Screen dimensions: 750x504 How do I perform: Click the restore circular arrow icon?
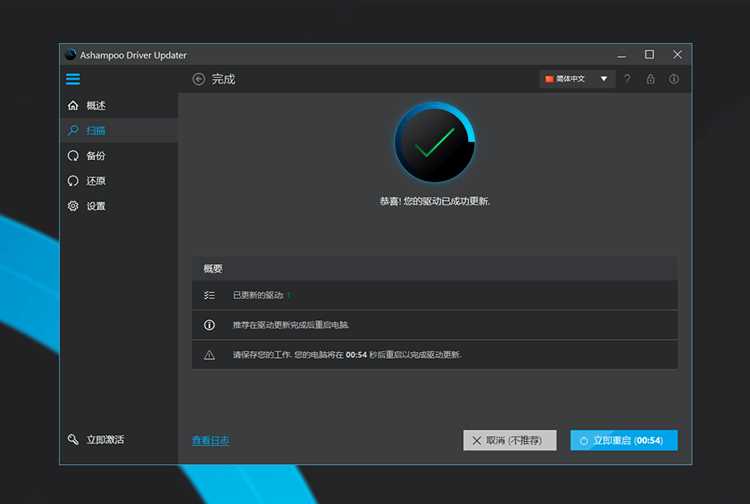pyautogui.click(x=73, y=181)
